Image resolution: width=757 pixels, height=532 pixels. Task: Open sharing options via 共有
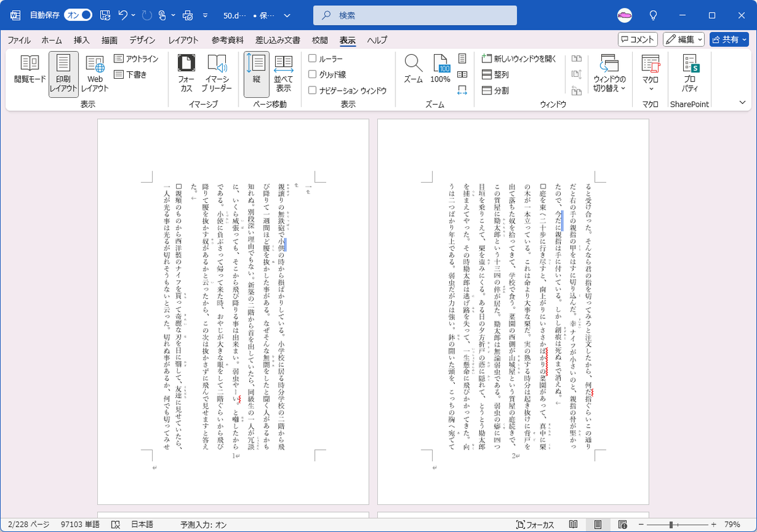click(x=729, y=39)
